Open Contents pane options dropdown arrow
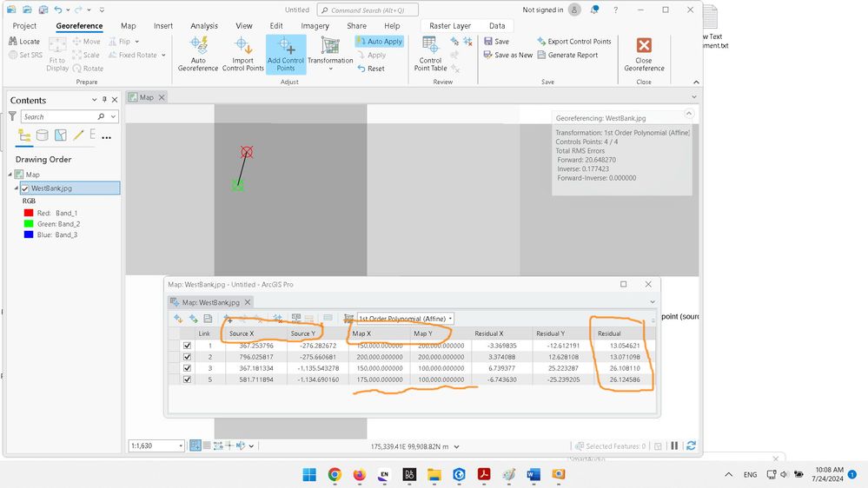The height and width of the screenshot is (488, 868). click(x=94, y=100)
